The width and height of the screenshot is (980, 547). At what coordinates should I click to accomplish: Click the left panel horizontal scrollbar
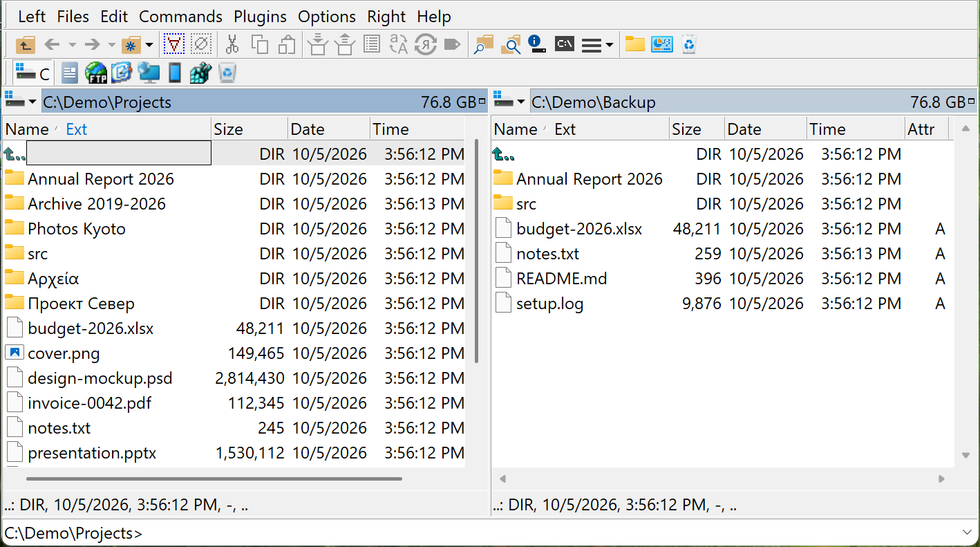coord(214,479)
